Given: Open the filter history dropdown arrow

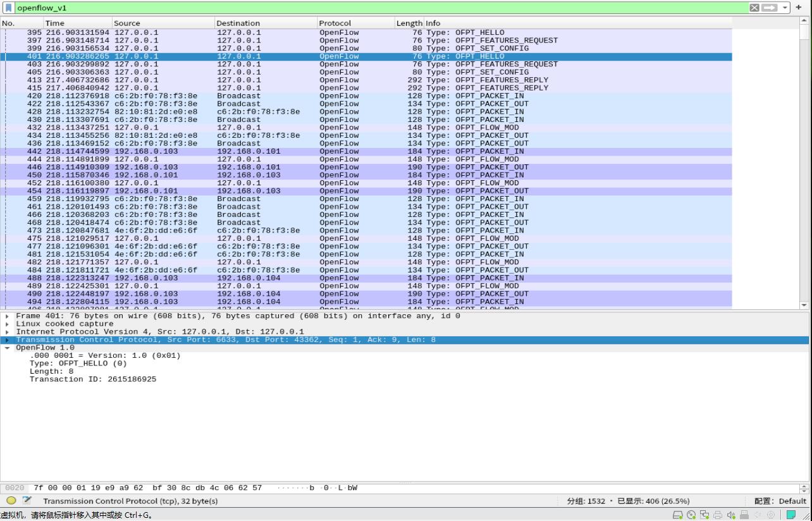Looking at the screenshot, I should click(x=785, y=7).
